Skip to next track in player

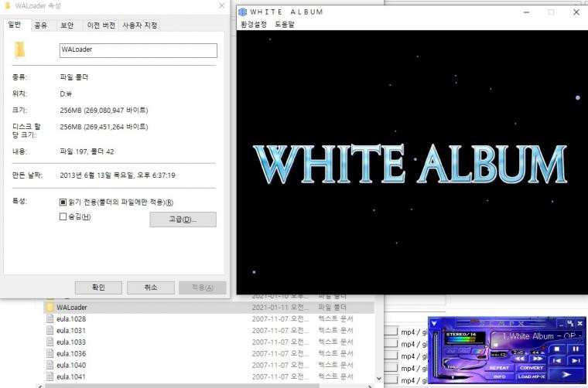(576, 361)
